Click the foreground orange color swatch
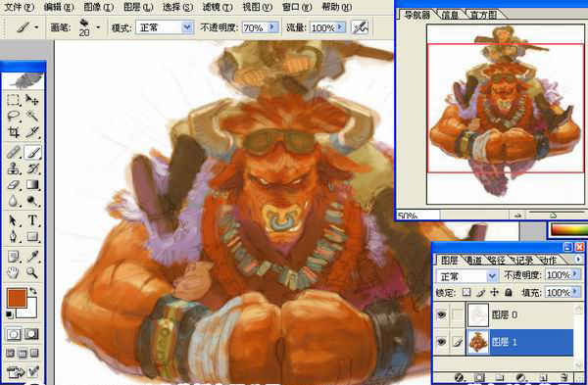 (17, 298)
